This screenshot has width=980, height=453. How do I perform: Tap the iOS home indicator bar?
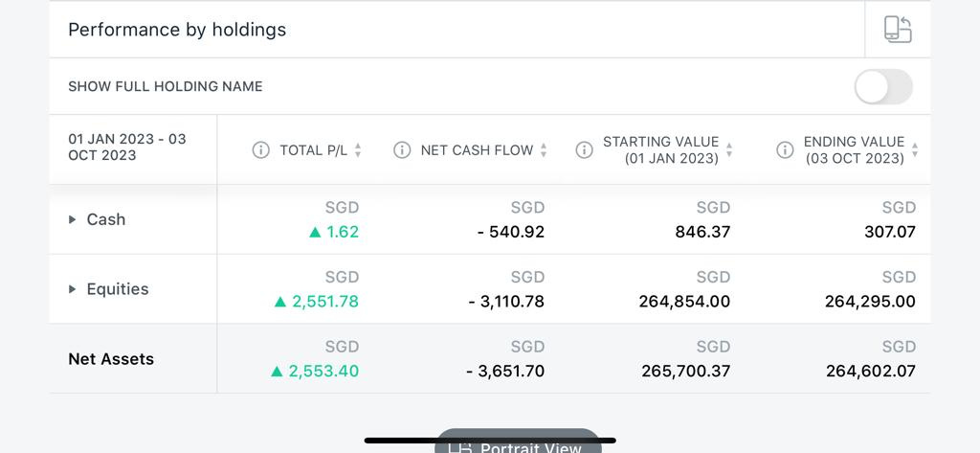coord(490,441)
